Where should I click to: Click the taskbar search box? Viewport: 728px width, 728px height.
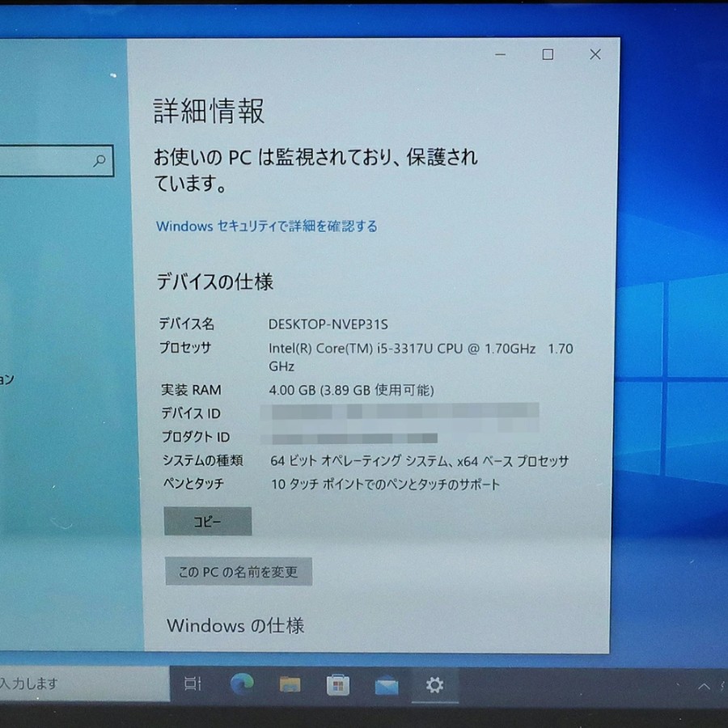pyautogui.click(x=84, y=683)
